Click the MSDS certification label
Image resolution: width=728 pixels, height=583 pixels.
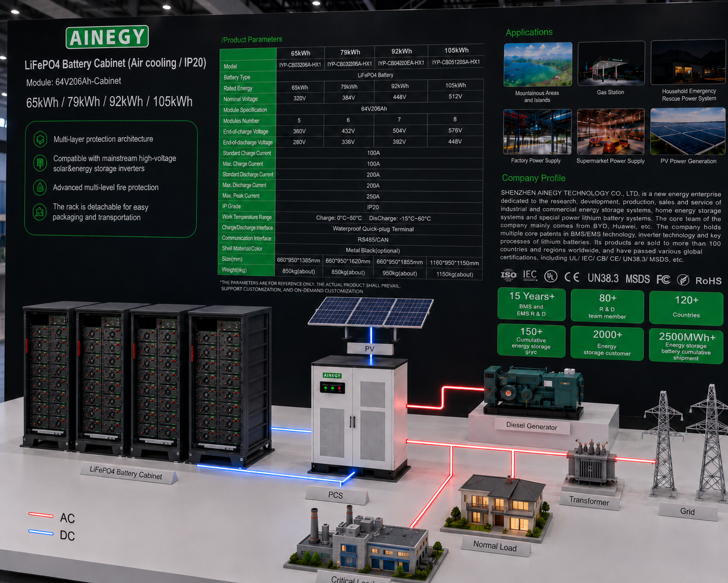coord(637,279)
